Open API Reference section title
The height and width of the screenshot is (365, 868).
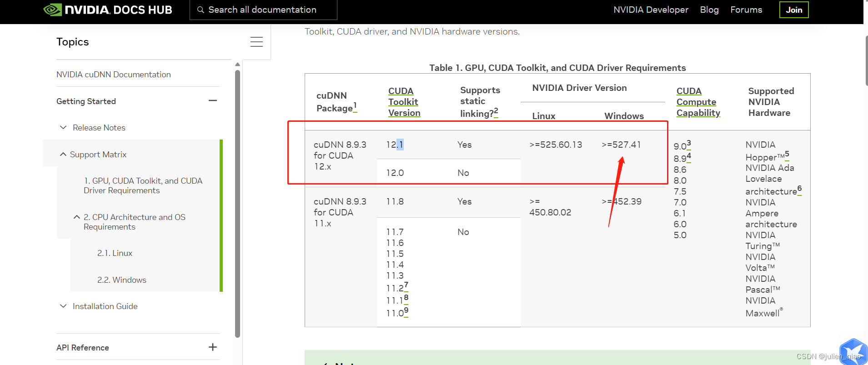83,348
